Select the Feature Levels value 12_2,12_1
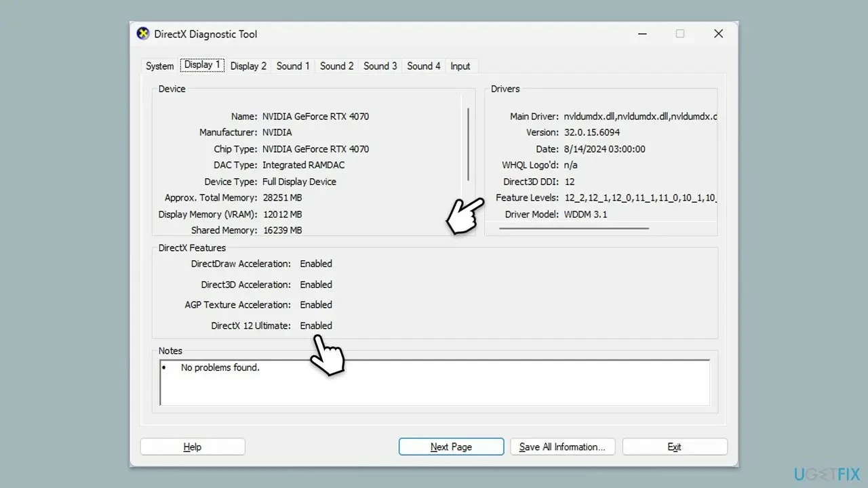This screenshot has width=868, height=488. pyautogui.click(x=640, y=198)
